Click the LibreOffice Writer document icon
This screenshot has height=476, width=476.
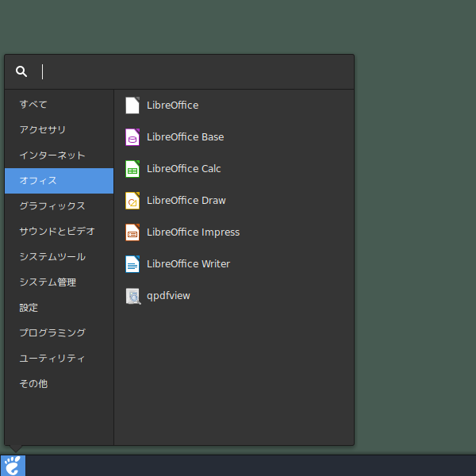pyautogui.click(x=132, y=264)
